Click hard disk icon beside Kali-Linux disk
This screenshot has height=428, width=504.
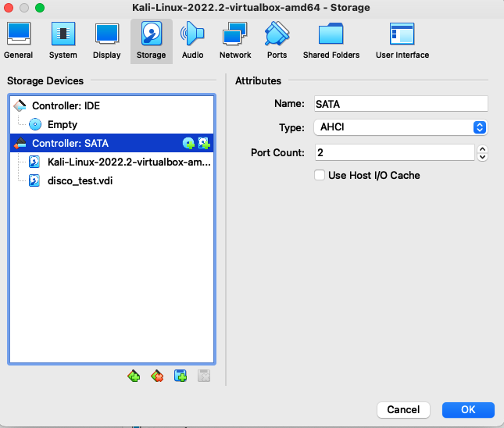click(34, 162)
